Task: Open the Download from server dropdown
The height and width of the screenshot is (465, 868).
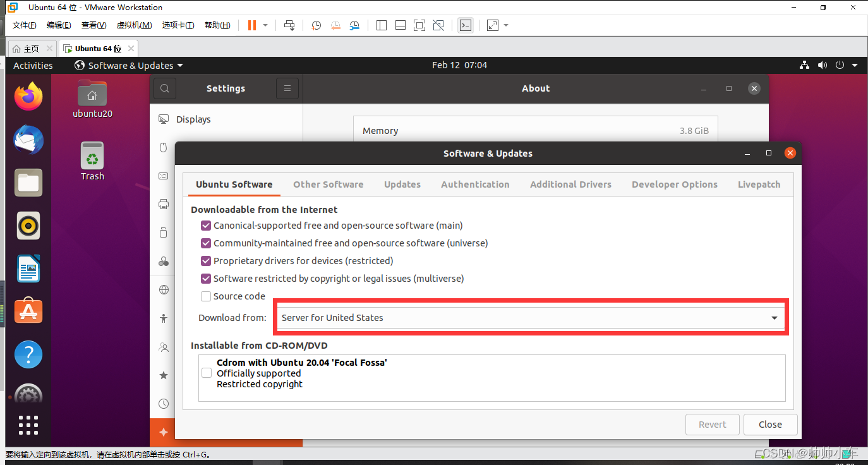Action: pos(531,318)
